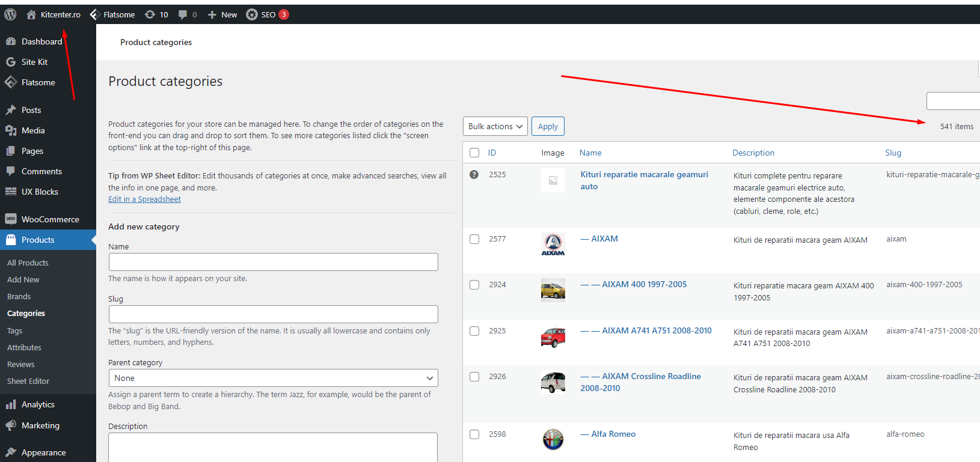Click the Comments icon in sidebar
The image size is (980, 462).
[11, 171]
